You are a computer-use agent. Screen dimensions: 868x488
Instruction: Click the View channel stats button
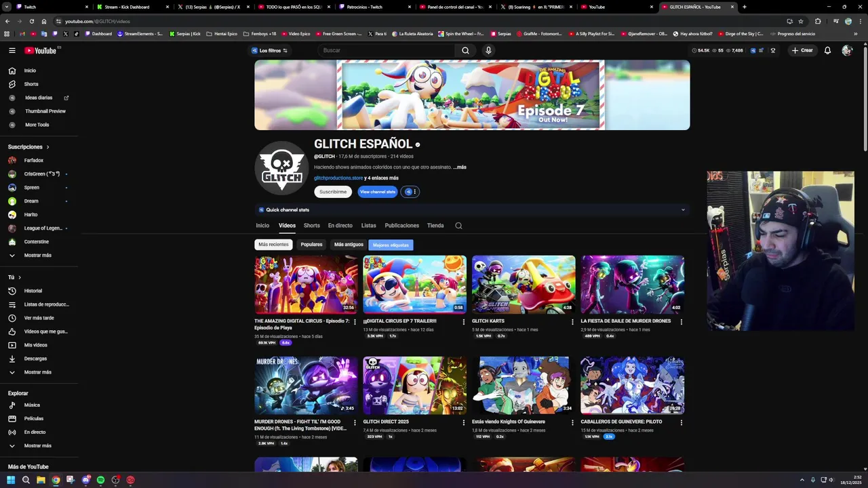(x=378, y=192)
